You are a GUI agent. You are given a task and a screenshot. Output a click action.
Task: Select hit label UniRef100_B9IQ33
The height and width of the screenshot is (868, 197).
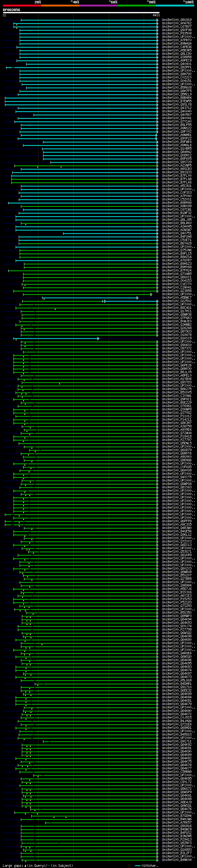(177, 172)
